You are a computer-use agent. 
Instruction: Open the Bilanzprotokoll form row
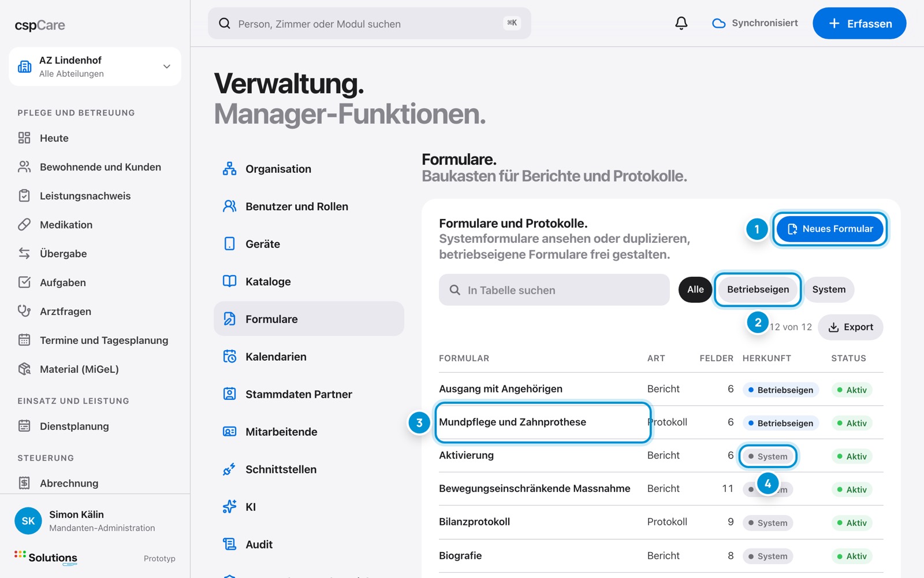click(x=661, y=522)
